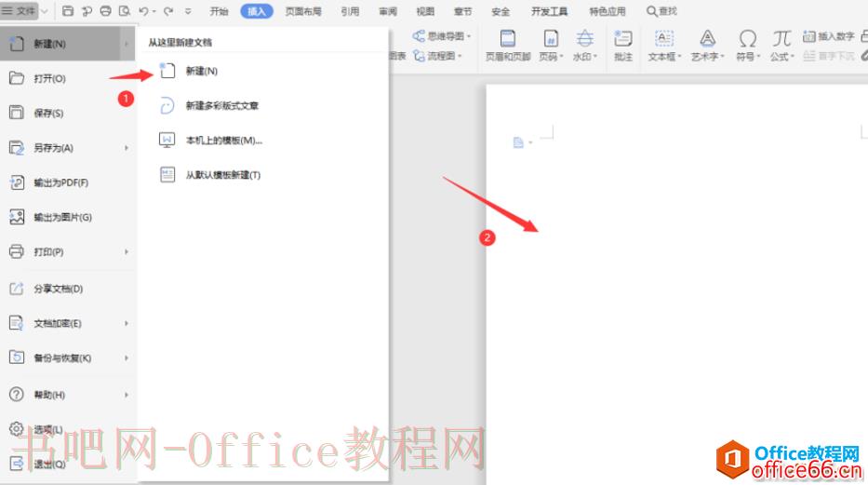
Task: Select 备份与恢复(K) in the file menu
Action: click(68, 358)
